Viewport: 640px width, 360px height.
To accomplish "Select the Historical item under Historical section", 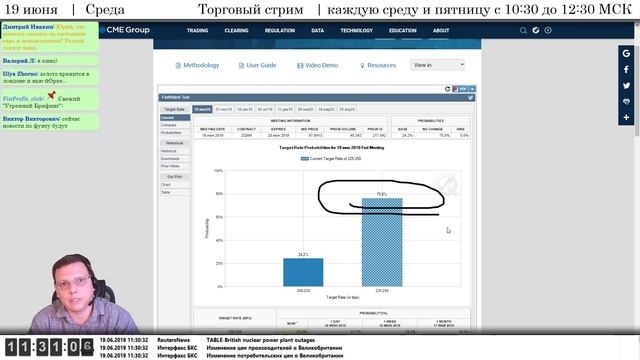I will (175, 151).
